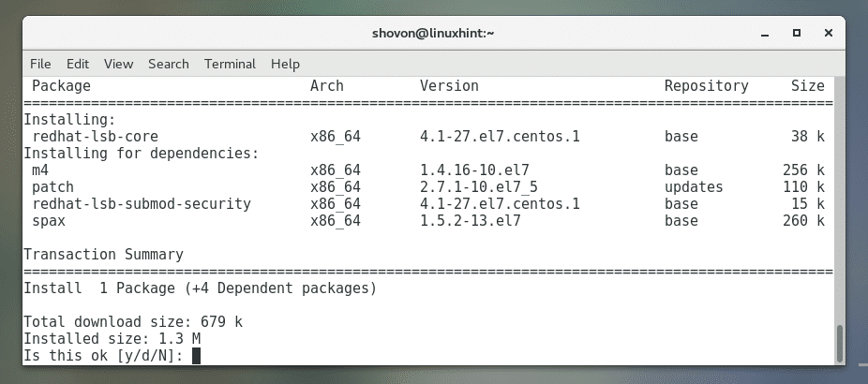Open the Search menu
The width and height of the screenshot is (868, 384).
tap(169, 64)
